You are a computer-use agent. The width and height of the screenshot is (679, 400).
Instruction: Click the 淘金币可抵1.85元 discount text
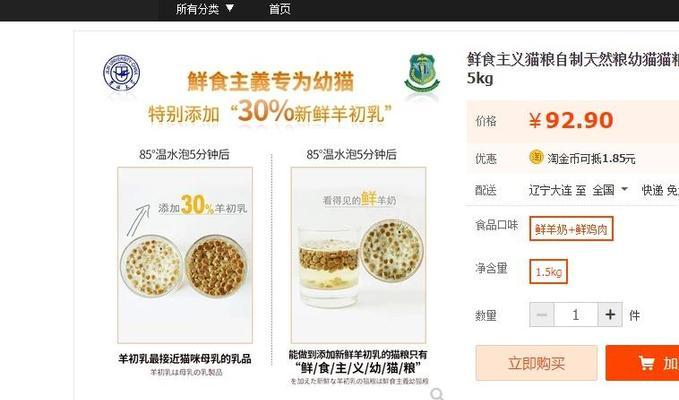point(591,158)
